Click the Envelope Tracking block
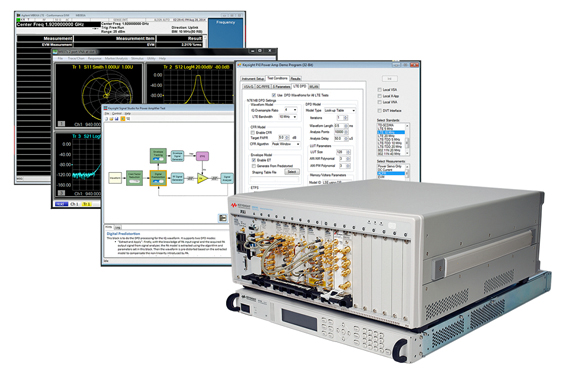The height and width of the screenshot is (384, 576). pyautogui.click(x=158, y=155)
